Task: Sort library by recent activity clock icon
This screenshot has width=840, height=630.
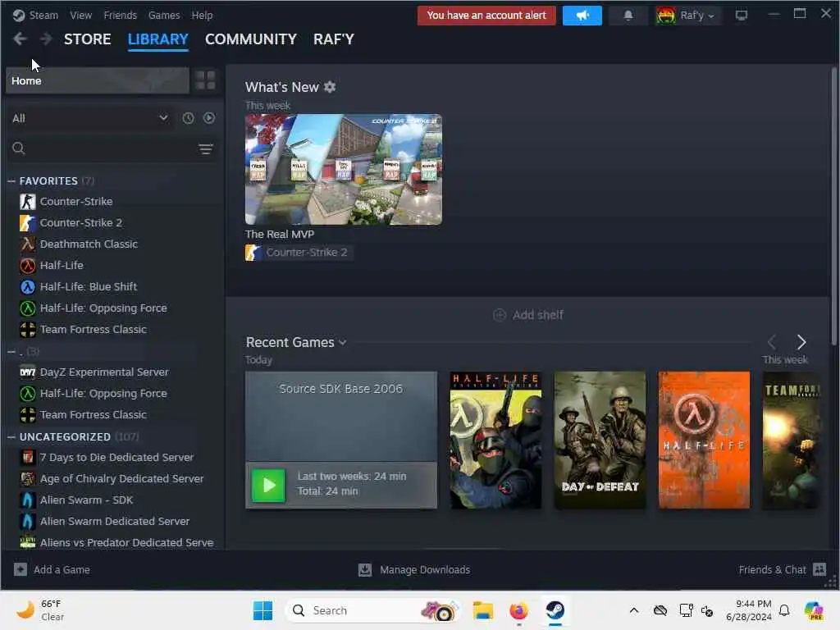Action: [x=188, y=118]
